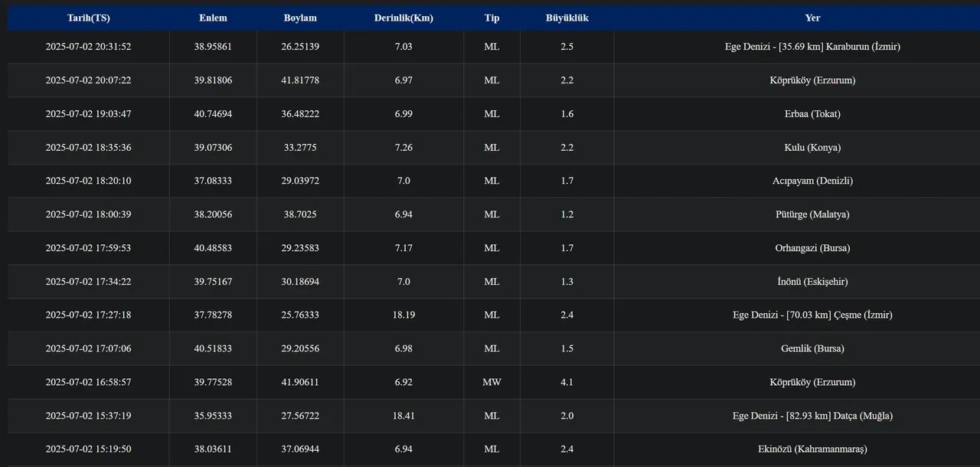The image size is (980, 467).
Task: Click the Yer column header
Action: click(812, 18)
